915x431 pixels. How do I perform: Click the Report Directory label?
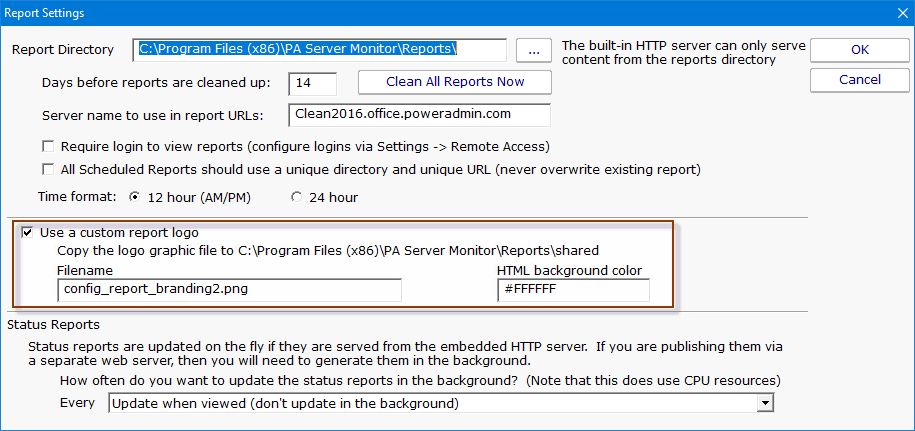[x=64, y=50]
